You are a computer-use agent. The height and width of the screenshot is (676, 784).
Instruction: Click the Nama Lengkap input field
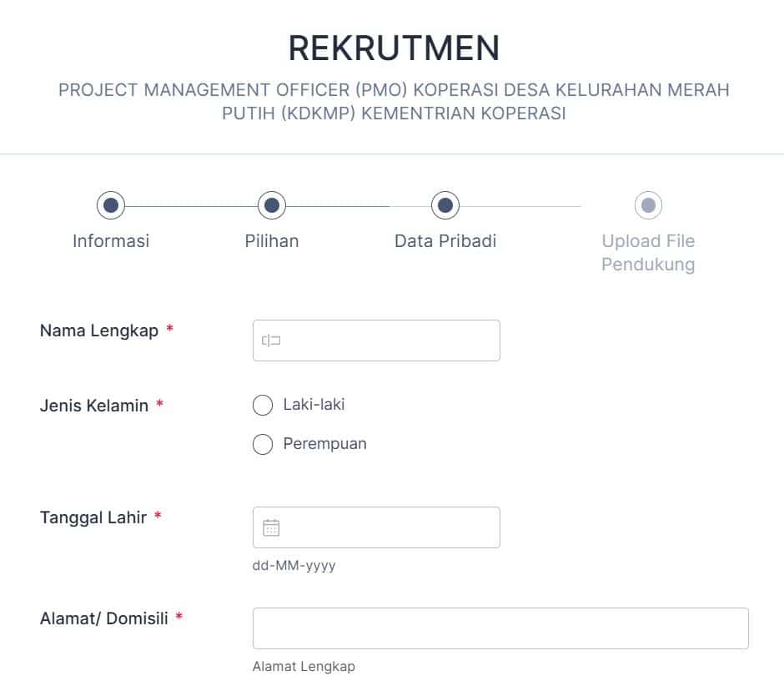[376, 341]
